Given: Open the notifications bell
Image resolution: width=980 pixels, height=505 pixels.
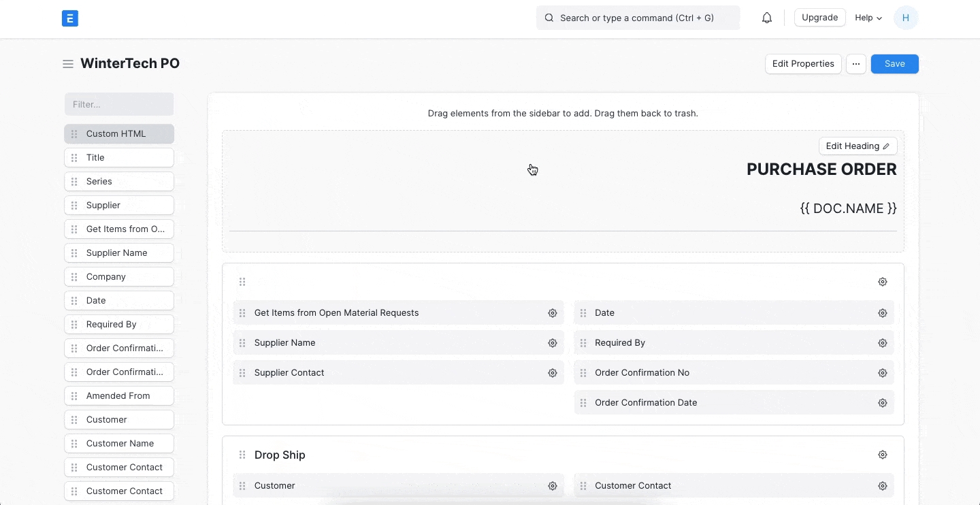Looking at the screenshot, I should [767, 18].
